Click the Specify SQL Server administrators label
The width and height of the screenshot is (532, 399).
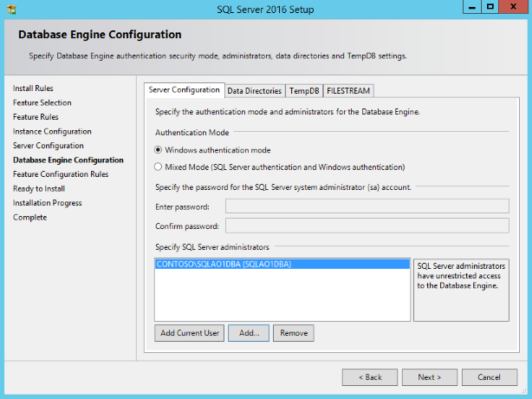(212, 247)
